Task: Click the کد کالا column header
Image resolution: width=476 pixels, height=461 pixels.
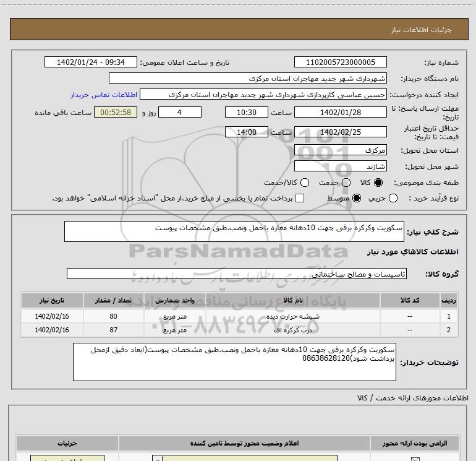Action: [x=410, y=300]
